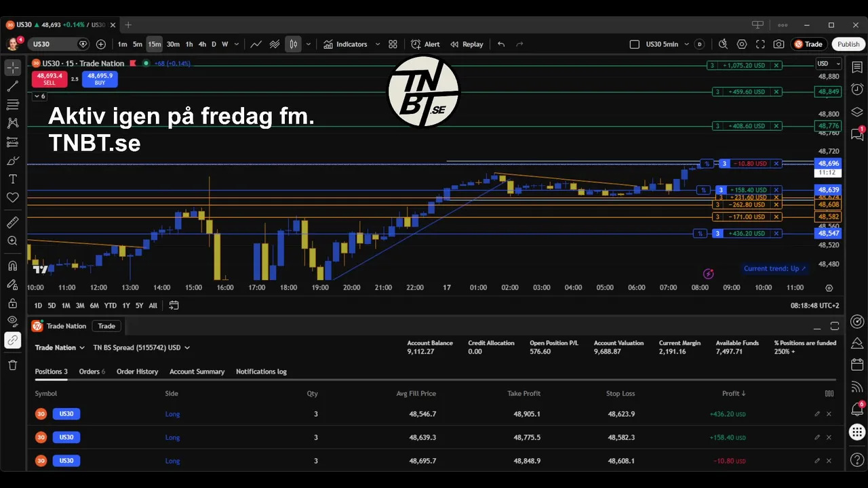Expand the timeframe interval dropdown
This screenshot has height=488, width=868.
coord(237,44)
